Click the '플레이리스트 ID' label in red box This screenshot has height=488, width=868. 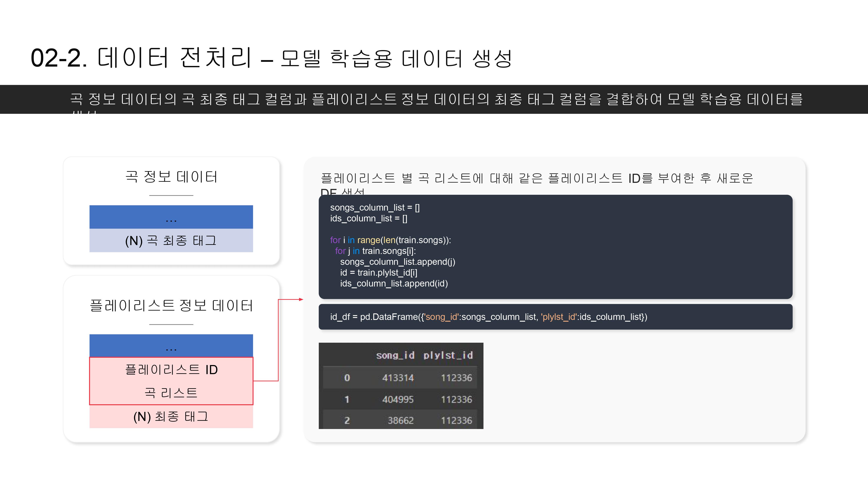[x=171, y=369]
